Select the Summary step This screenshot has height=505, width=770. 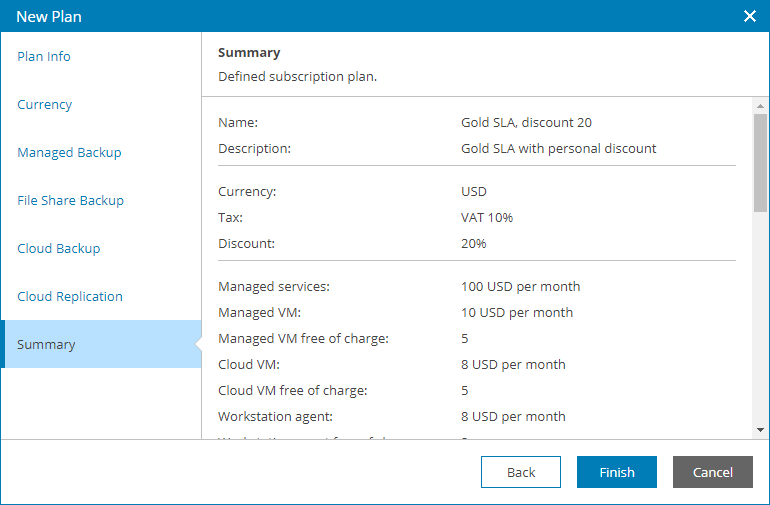46,345
